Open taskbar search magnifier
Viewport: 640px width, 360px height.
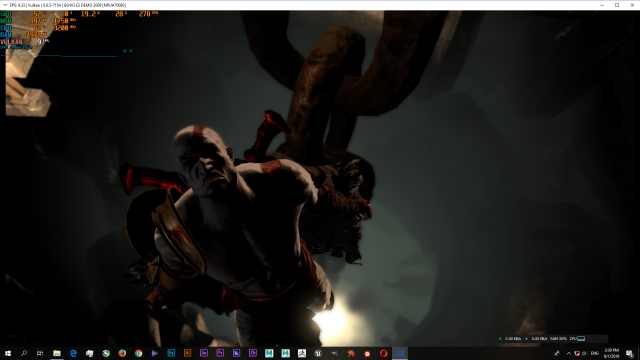(24, 353)
